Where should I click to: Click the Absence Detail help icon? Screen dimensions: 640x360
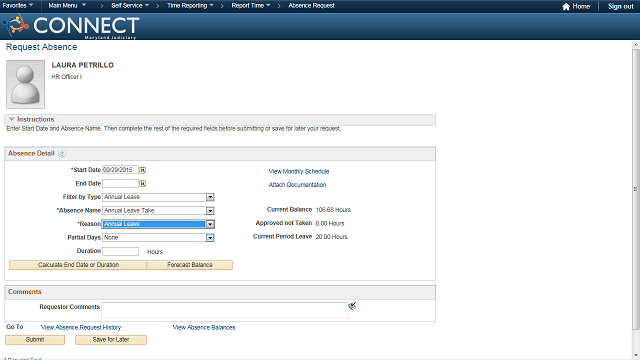click(x=62, y=153)
